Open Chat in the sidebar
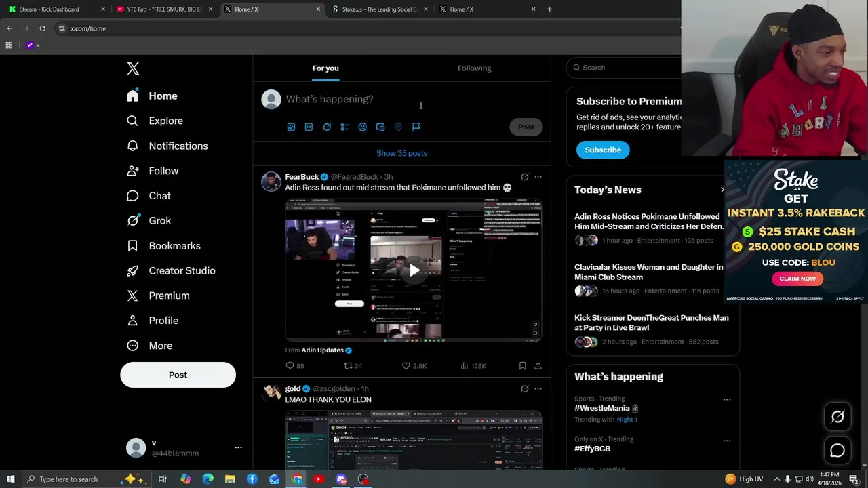Image resolution: width=868 pixels, height=488 pixels. point(149,196)
